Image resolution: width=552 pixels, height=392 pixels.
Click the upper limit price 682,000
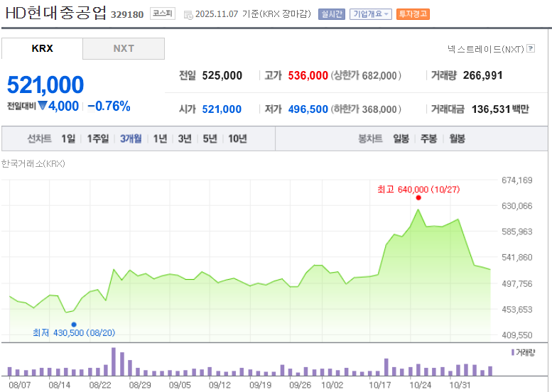[x=379, y=76]
